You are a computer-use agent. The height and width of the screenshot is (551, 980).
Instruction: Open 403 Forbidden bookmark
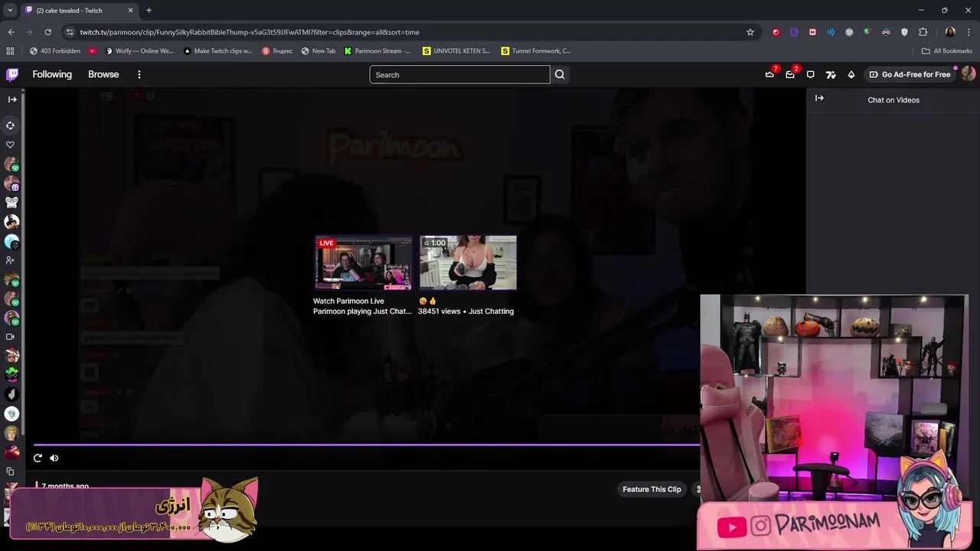click(55, 51)
